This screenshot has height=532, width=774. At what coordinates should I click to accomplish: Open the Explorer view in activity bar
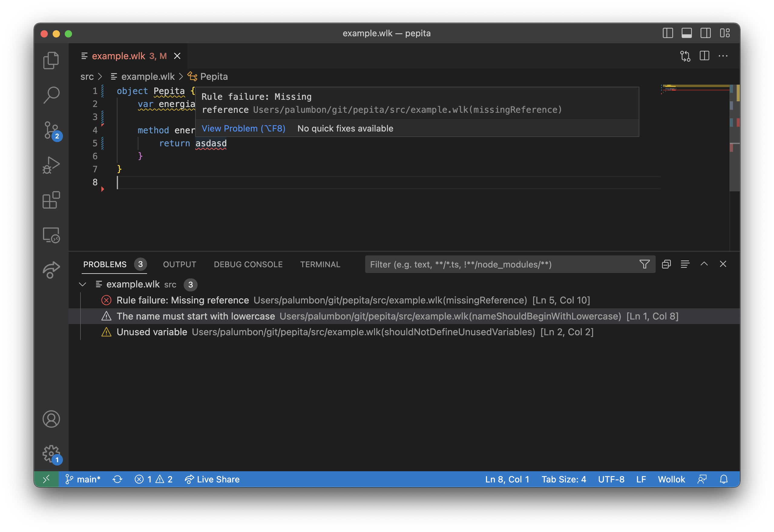(x=51, y=60)
